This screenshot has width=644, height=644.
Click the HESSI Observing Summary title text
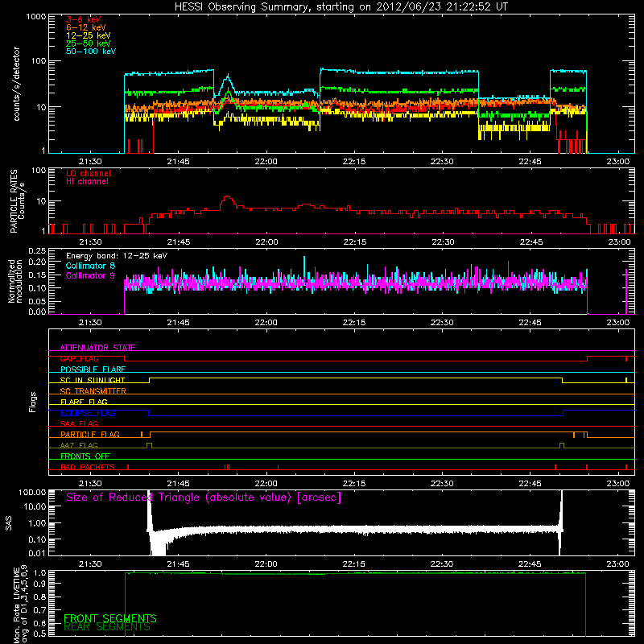coord(341,7)
